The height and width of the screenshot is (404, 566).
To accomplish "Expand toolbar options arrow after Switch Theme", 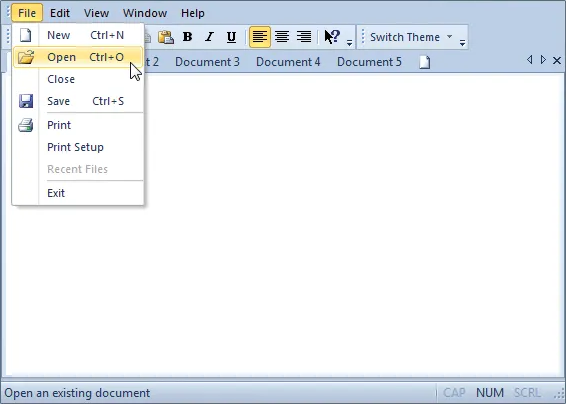I will point(462,43).
